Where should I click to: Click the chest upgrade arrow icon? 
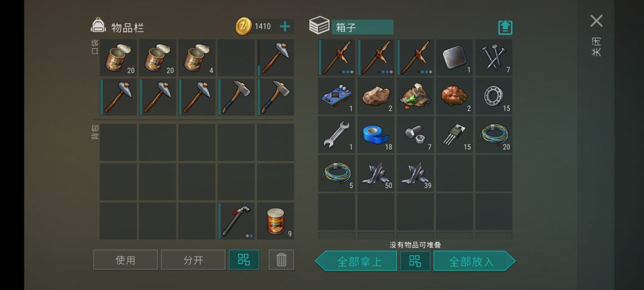pos(505,27)
